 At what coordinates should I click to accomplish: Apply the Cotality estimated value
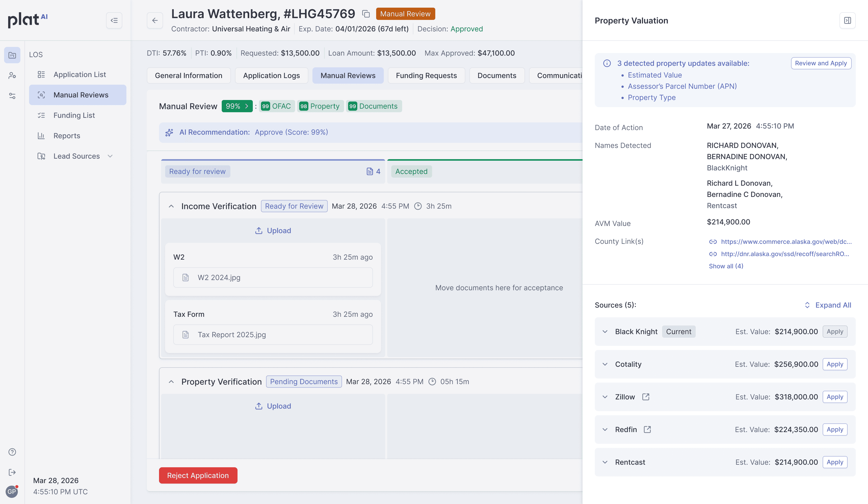tap(835, 364)
